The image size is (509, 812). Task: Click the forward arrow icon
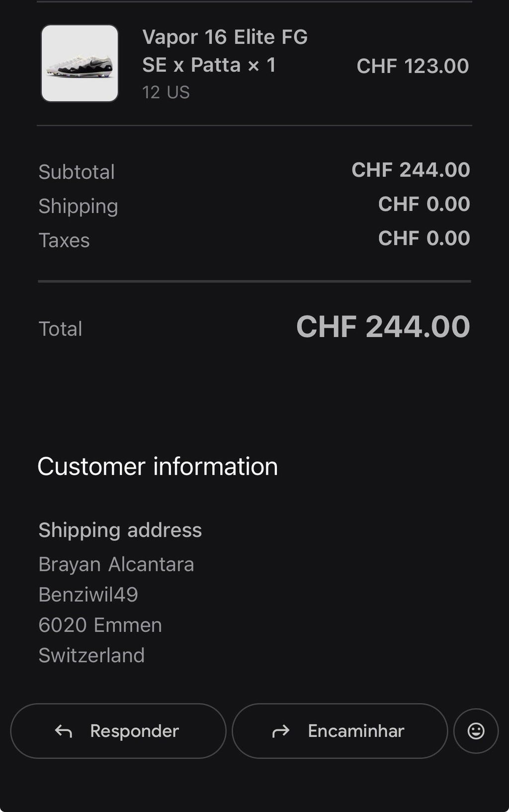pyautogui.click(x=281, y=731)
